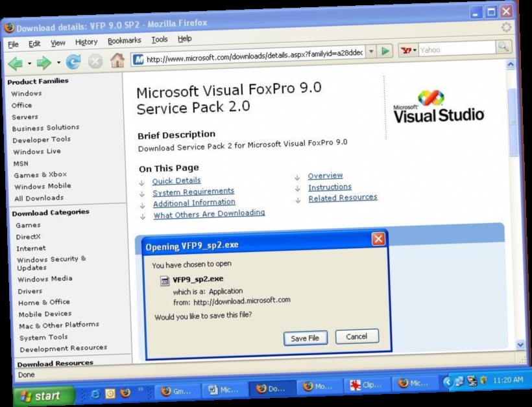Launch Firefox from the Quick Launch bar

click(x=125, y=393)
